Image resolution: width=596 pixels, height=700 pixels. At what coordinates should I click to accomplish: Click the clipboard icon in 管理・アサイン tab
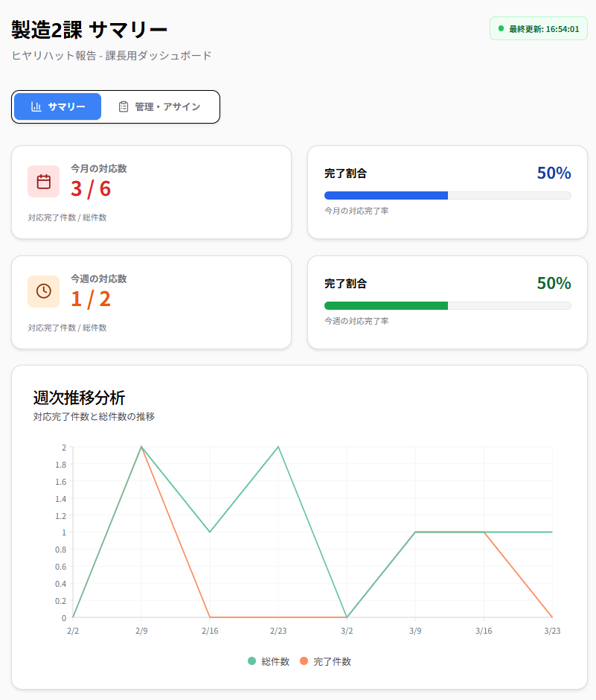pos(124,106)
